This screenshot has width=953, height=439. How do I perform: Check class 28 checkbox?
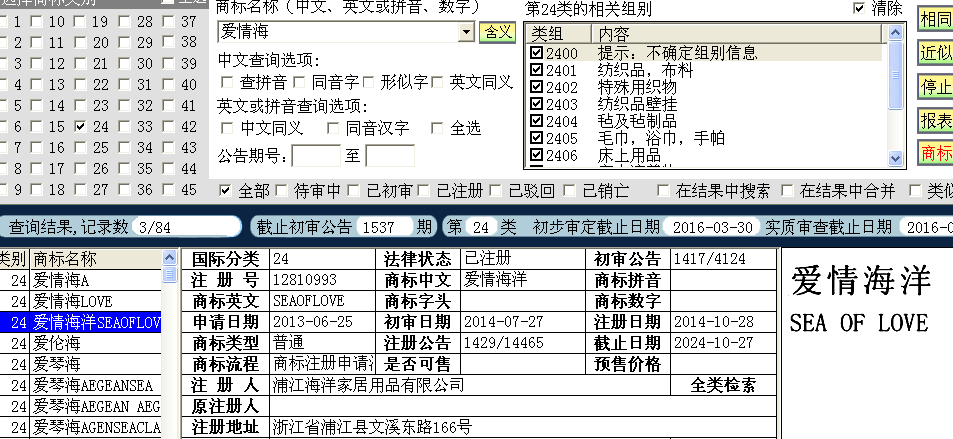tap(125, 22)
